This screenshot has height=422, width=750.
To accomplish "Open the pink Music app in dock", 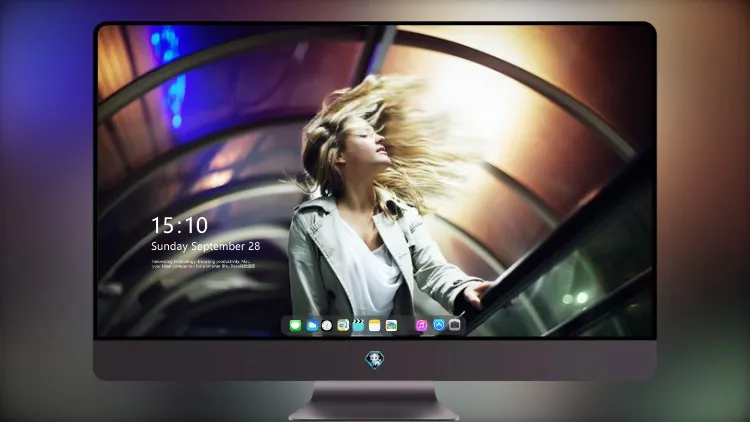I will pos(421,325).
